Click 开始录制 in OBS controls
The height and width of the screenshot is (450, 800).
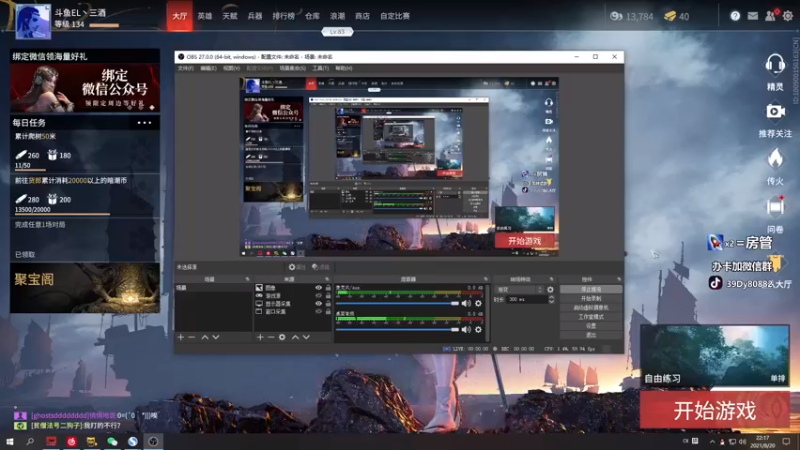(590, 298)
